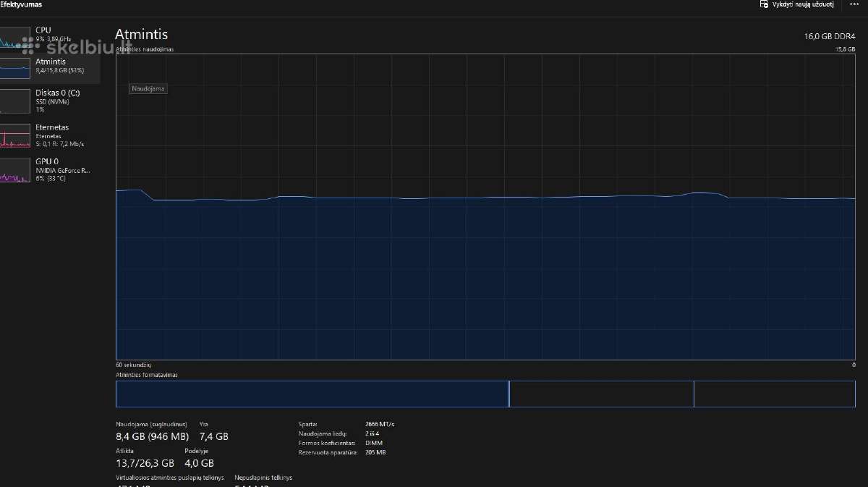Open the three-dot more options menu

coord(854,4)
